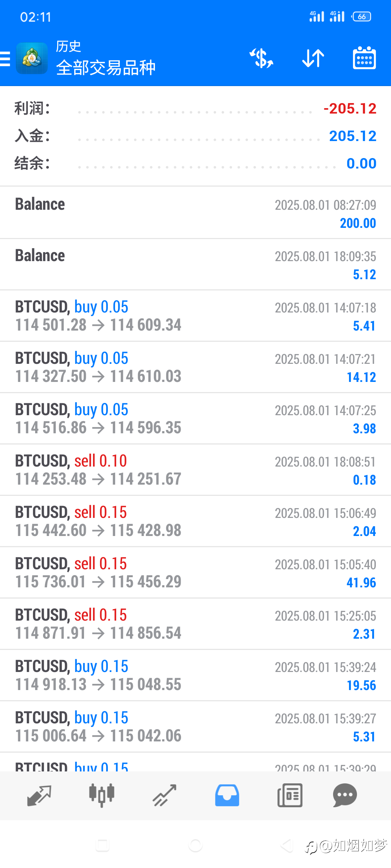Image resolution: width=391 pixels, height=868 pixels.
Task: Expand BTCUSD sell 0.10 trade at 18:08:51
Action: click(195, 470)
